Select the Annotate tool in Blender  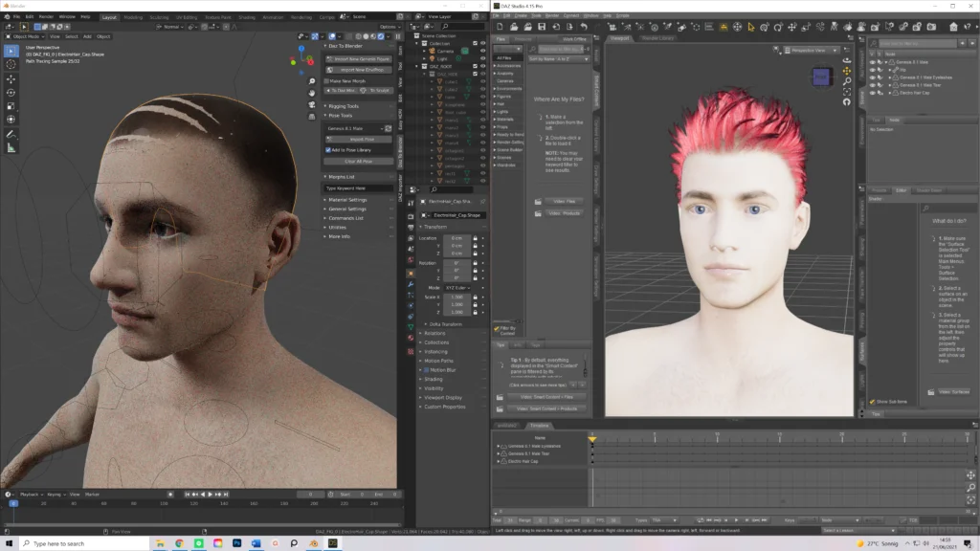[x=11, y=134]
